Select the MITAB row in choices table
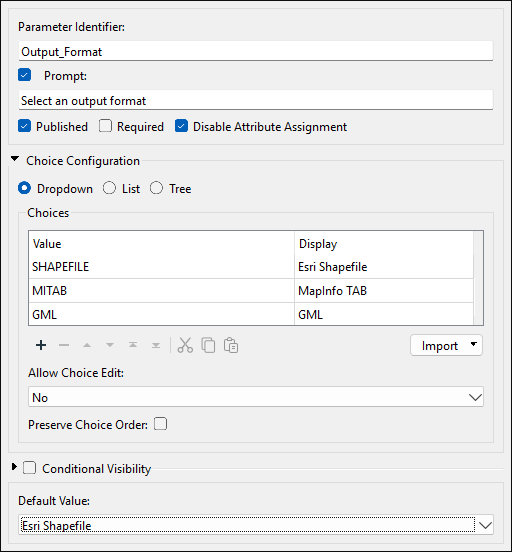Viewport: 512px width, 552px height. coord(251,291)
